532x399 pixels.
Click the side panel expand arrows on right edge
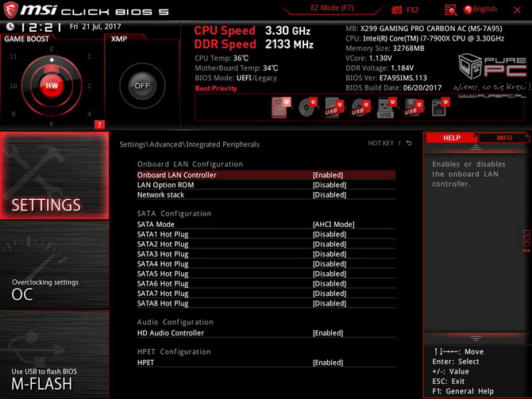[526, 241]
